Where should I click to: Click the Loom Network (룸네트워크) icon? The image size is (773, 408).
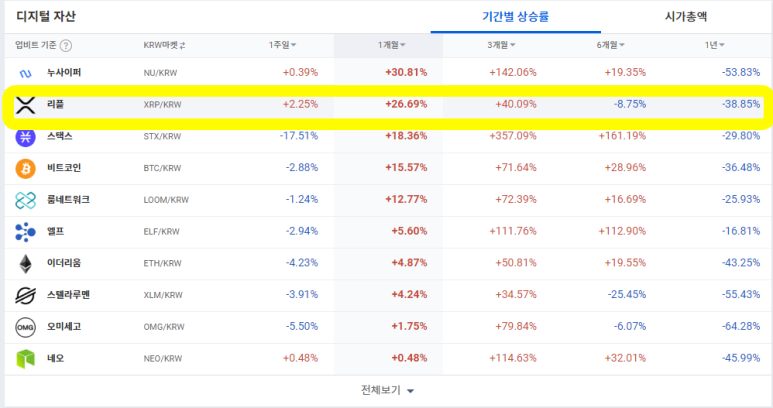click(x=25, y=200)
